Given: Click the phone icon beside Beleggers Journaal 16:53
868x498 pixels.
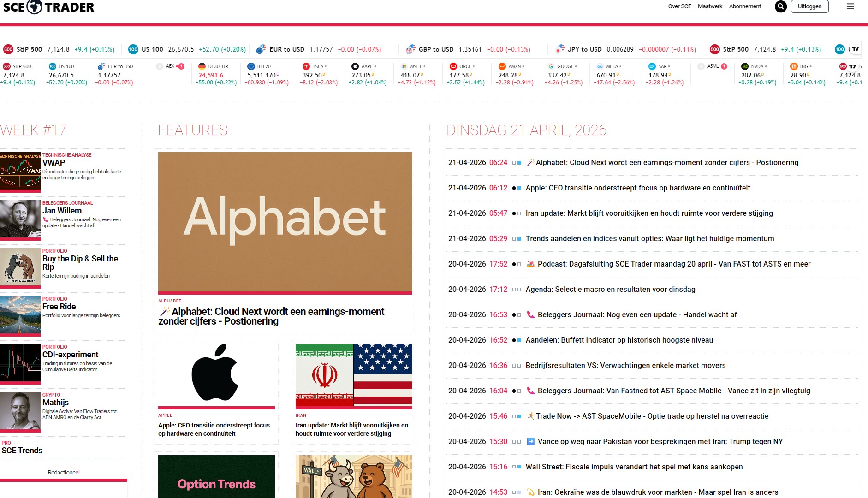Looking at the screenshot, I should (x=531, y=314).
